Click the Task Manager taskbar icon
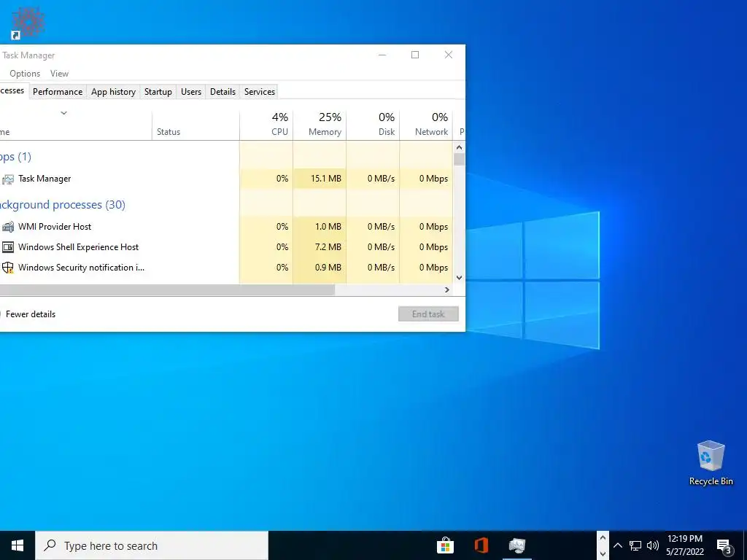This screenshot has height=560, width=747. coord(517,545)
